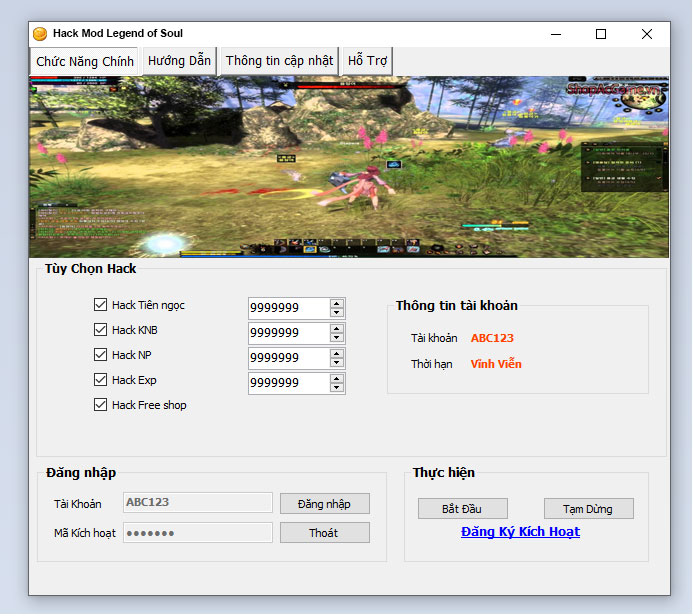Toggle the Hack KNB checkbox
This screenshot has height=616, width=693.
[x=100, y=330]
